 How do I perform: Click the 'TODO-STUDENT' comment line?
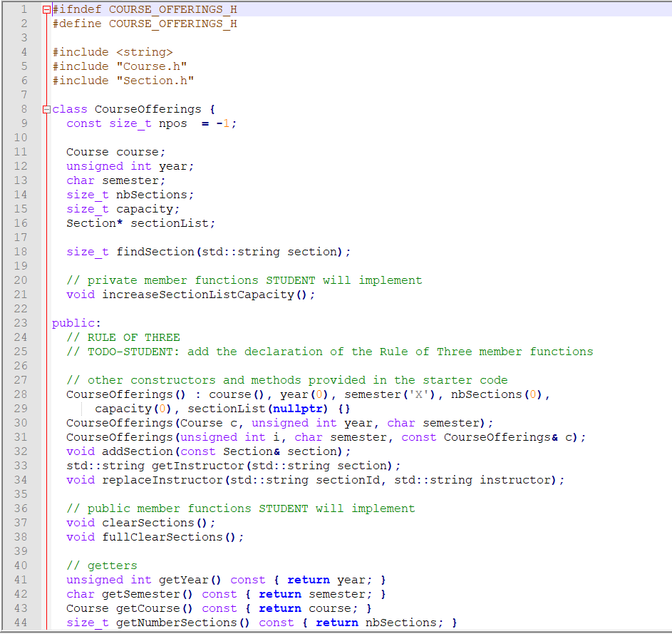[330, 352]
